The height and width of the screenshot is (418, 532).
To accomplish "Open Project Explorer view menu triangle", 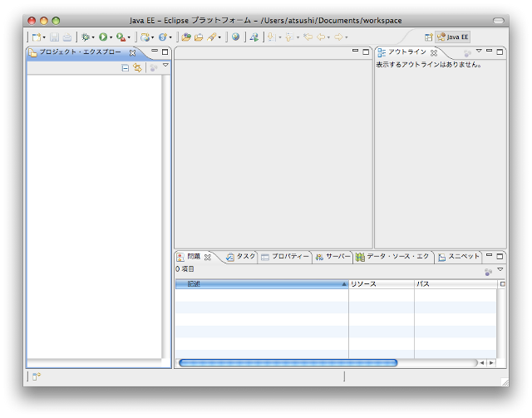I will (x=165, y=66).
